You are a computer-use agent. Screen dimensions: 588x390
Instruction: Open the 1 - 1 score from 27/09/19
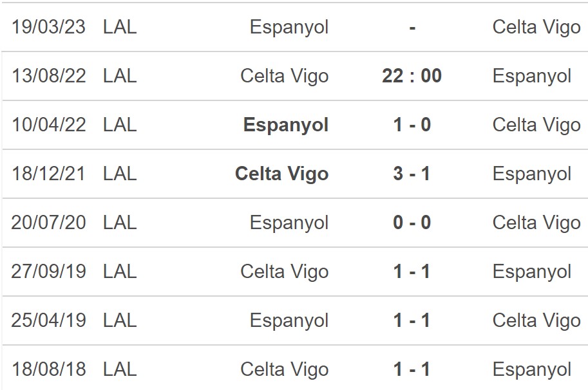[x=412, y=272]
